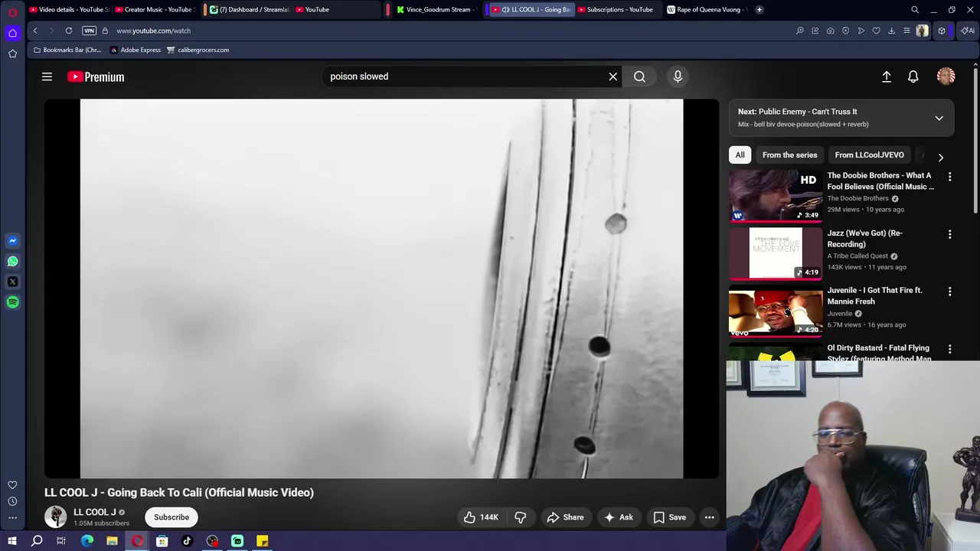This screenshot has width=980, height=551.
Task: Reload the page
Action: [x=69, y=31]
